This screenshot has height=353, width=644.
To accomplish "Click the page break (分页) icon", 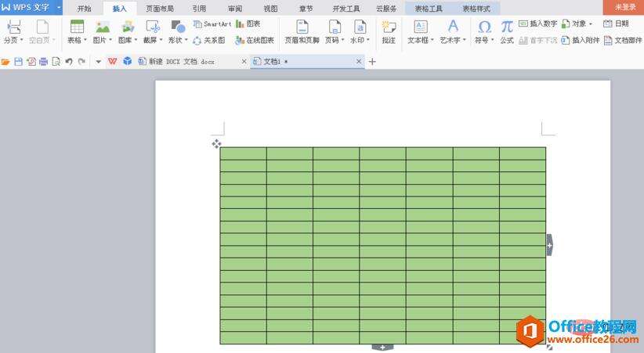I will 13,27.
